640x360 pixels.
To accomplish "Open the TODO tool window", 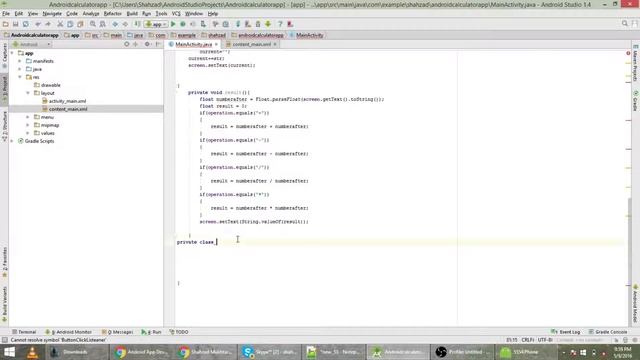I will click(179, 332).
